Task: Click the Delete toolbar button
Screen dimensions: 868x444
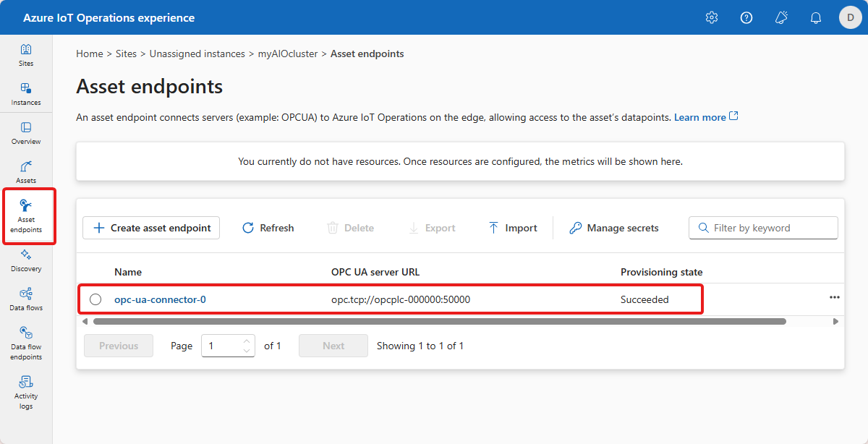Action: tap(350, 228)
